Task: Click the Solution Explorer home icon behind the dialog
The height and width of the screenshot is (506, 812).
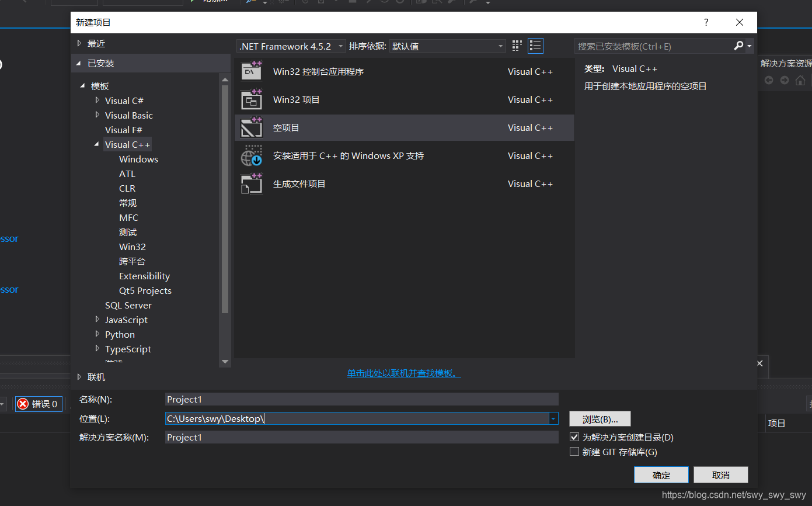Action: (x=800, y=80)
